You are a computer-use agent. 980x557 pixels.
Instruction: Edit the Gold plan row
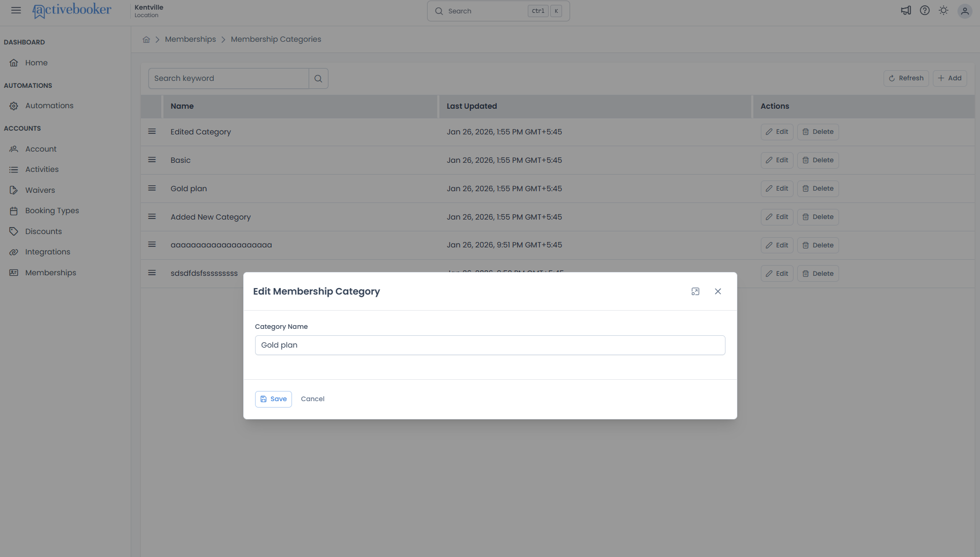pos(777,189)
